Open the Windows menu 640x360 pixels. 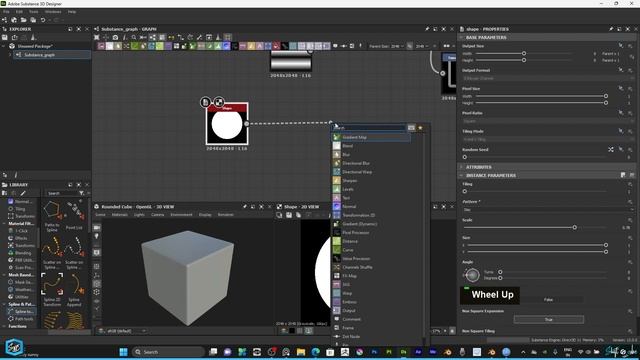tap(53, 12)
